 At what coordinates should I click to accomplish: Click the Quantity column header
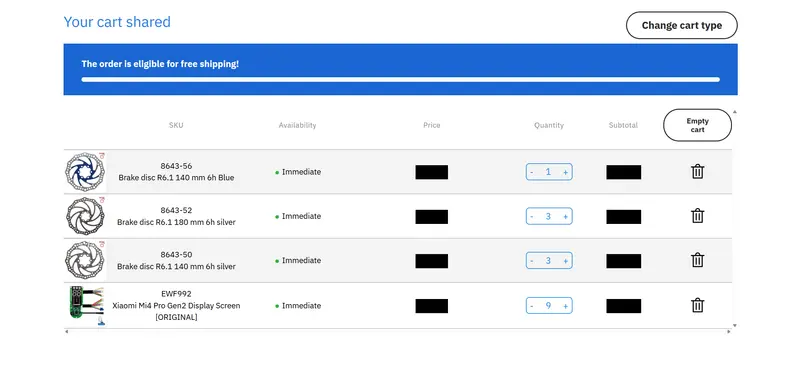pos(549,125)
